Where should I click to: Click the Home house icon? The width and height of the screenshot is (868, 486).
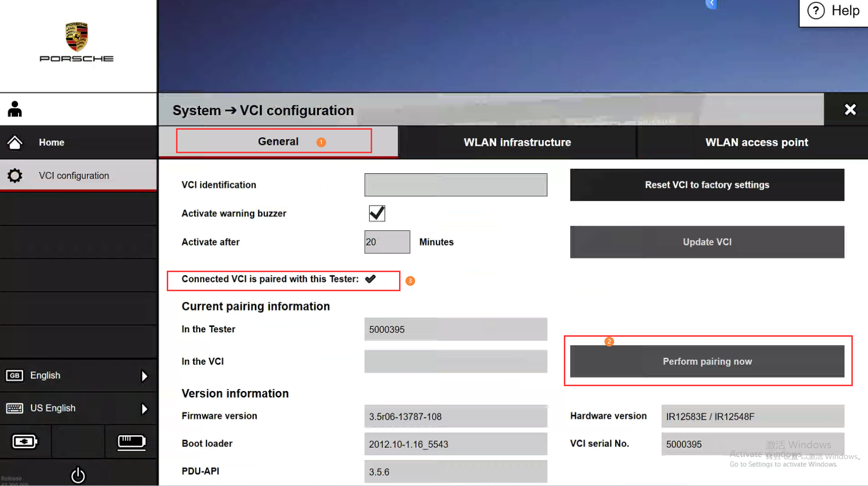pyautogui.click(x=15, y=142)
